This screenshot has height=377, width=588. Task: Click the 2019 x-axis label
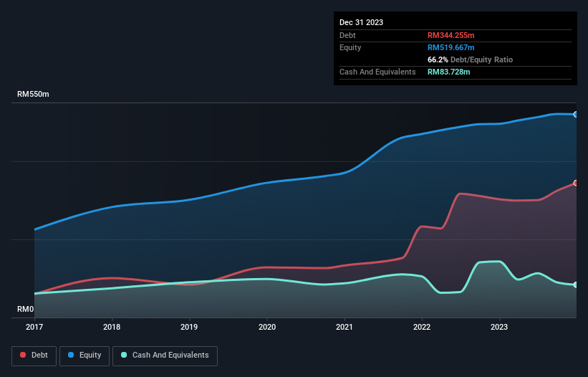click(x=189, y=327)
